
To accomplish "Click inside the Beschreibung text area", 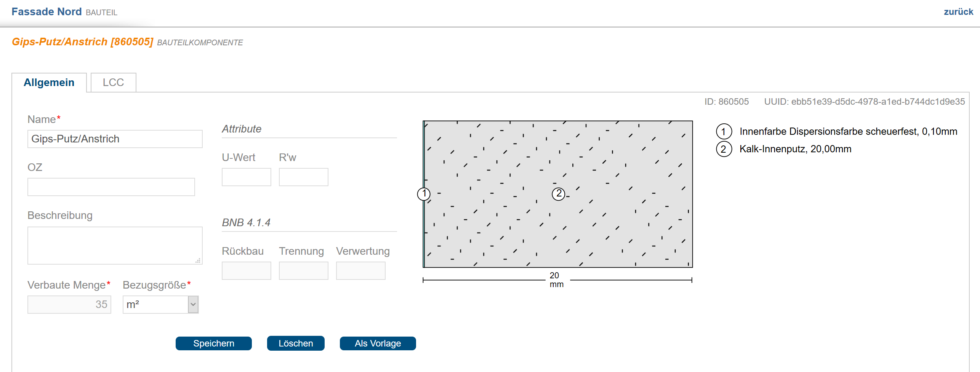I will (115, 246).
